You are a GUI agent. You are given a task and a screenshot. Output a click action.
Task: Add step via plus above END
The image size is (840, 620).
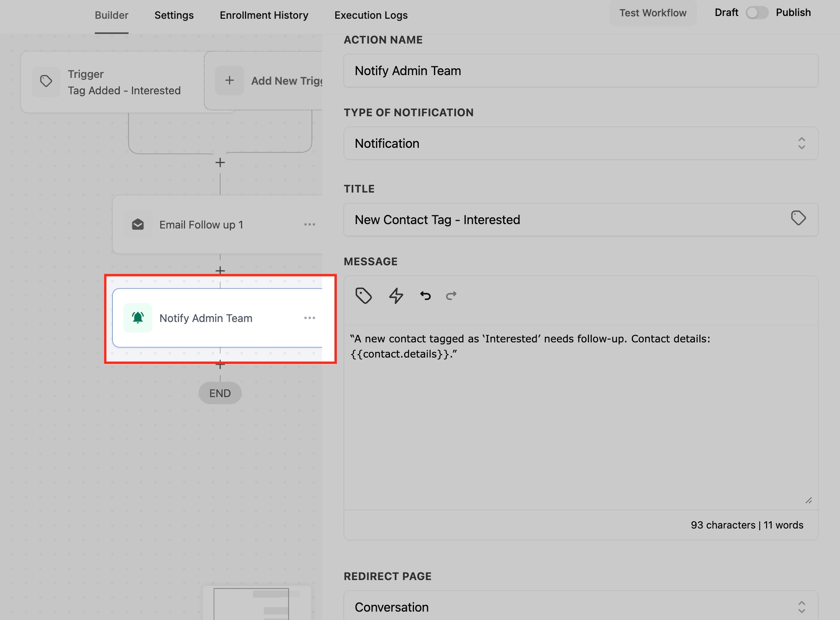pos(220,364)
